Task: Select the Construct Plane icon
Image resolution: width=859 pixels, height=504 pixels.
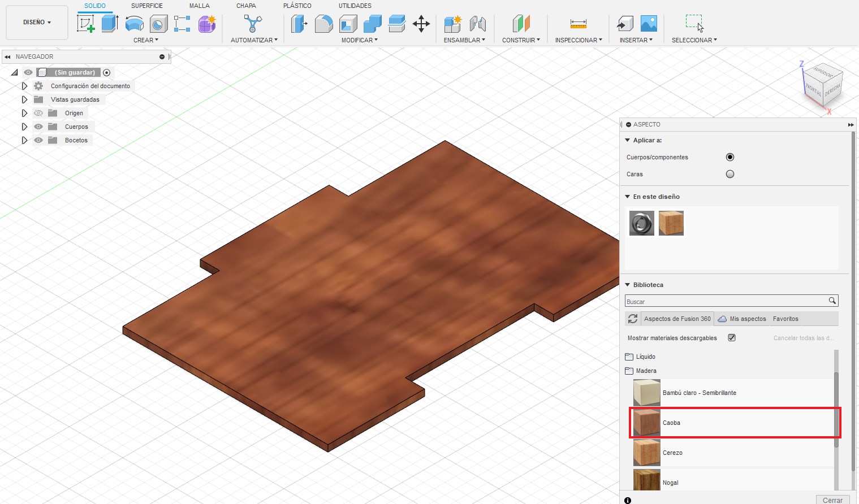Action: coord(521,24)
